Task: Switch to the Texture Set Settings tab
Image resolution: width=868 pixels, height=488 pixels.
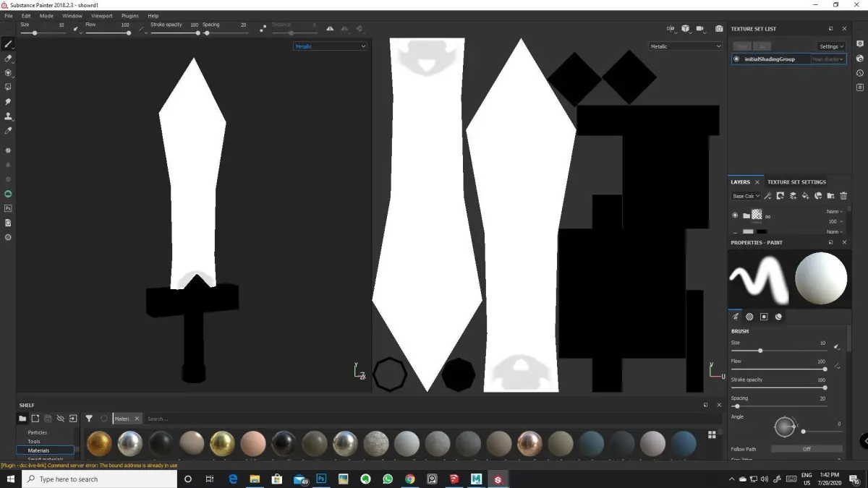Action: 796,182
